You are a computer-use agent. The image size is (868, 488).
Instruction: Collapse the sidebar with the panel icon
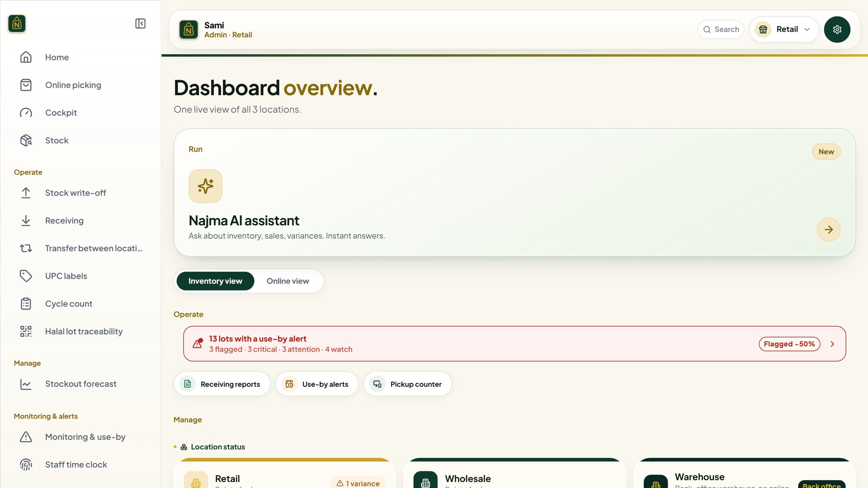[x=140, y=23]
